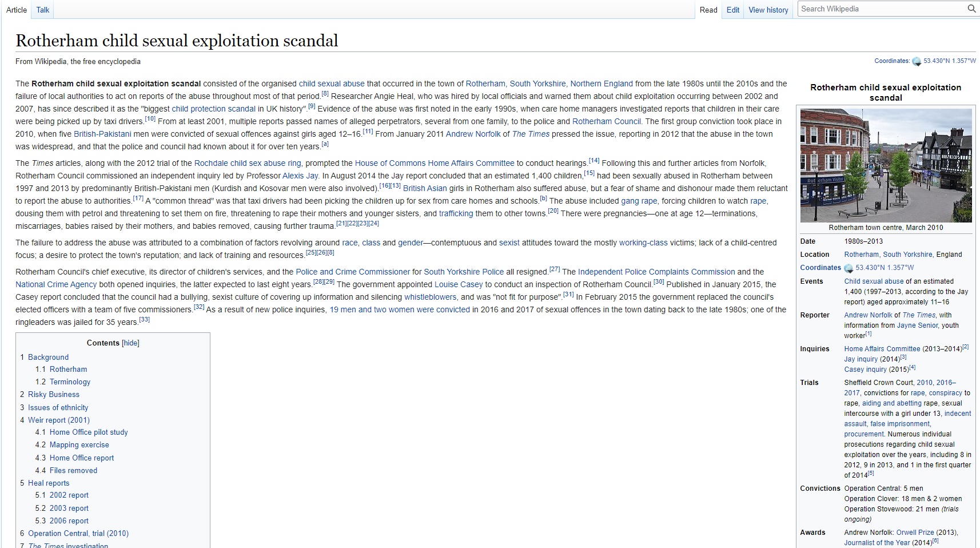Jump to Mapping exercise subsection
Image resolution: width=980 pixels, height=548 pixels.
click(x=79, y=444)
